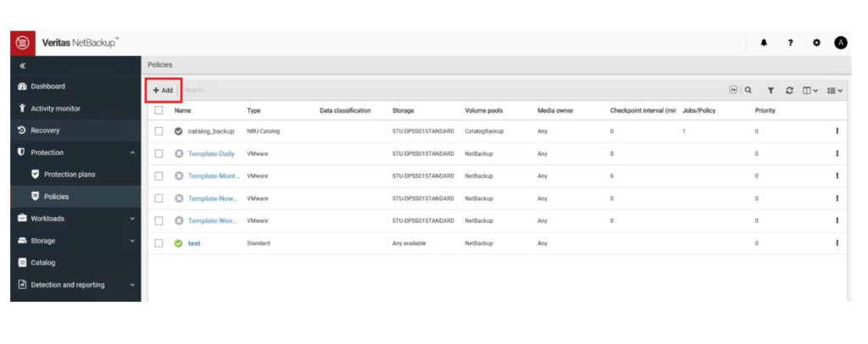
Task: Sort by the Data classification column header
Action: coord(346,111)
